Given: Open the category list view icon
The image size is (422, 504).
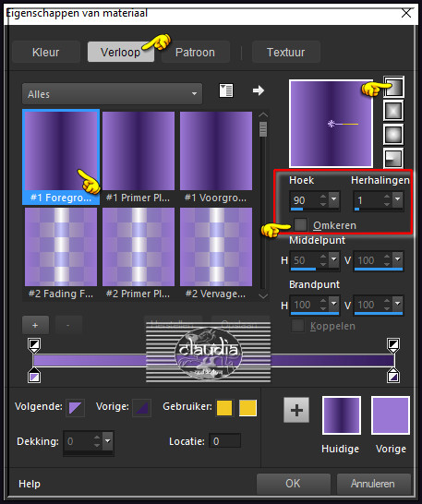Looking at the screenshot, I should tap(226, 90).
